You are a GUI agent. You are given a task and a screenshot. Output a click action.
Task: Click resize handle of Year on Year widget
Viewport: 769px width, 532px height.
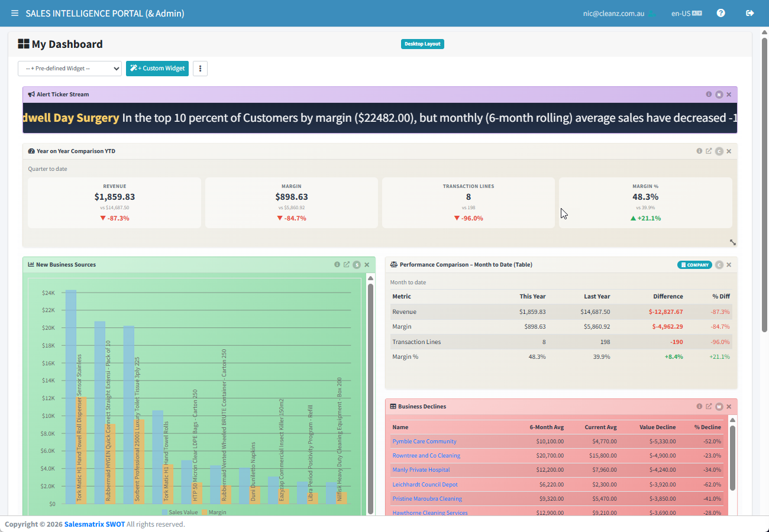click(733, 242)
